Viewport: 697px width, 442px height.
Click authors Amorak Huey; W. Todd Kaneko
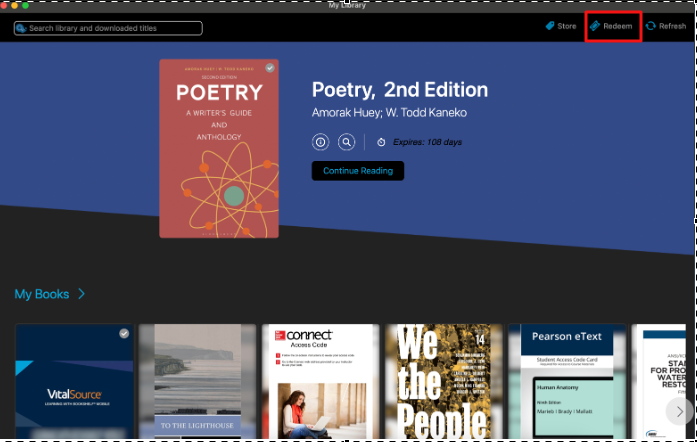click(x=389, y=113)
